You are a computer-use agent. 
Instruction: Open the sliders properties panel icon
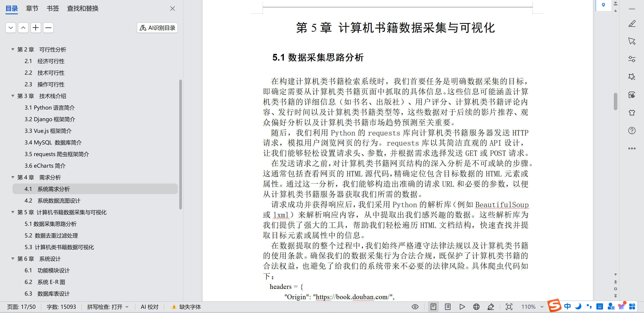(632, 59)
